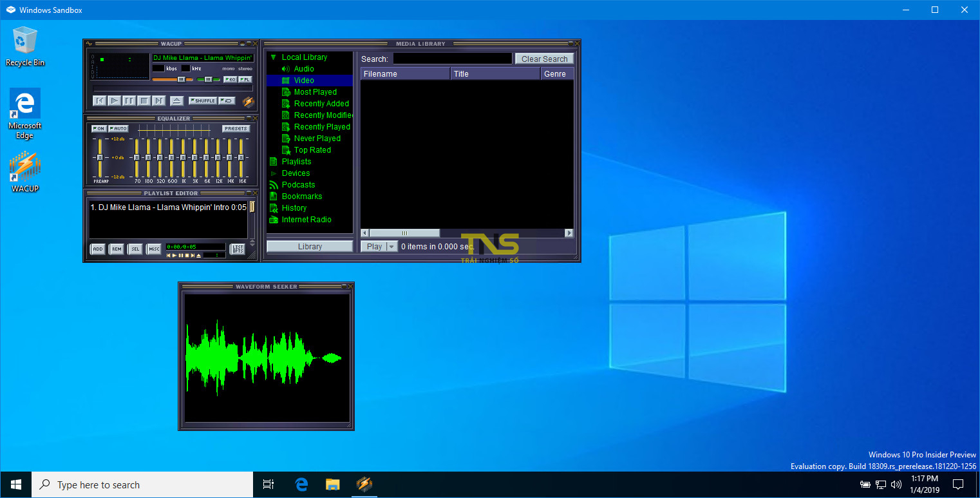The height and width of the screenshot is (498, 980).
Task: Open playlist ADD menu
Action: pos(97,249)
